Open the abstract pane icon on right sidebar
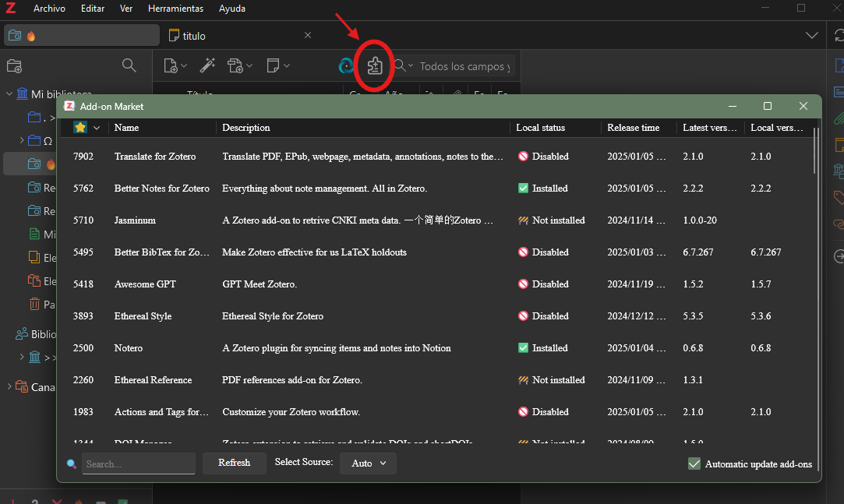Image resolution: width=844 pixels, height=504 pixels. (x=839, y=92)
